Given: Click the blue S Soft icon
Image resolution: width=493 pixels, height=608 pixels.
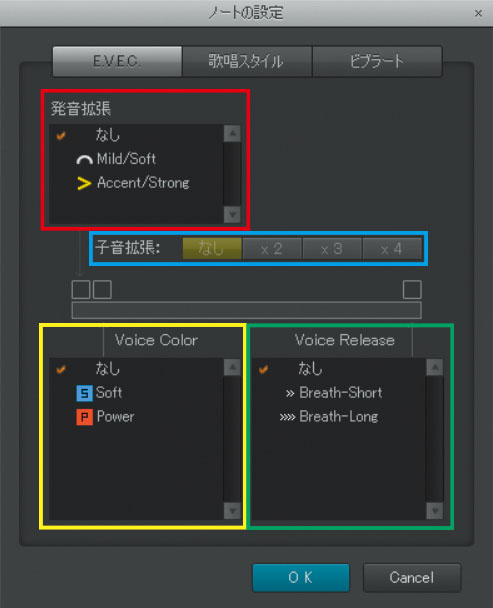Looking at the screenshot, I should click(x=84, y=393).
